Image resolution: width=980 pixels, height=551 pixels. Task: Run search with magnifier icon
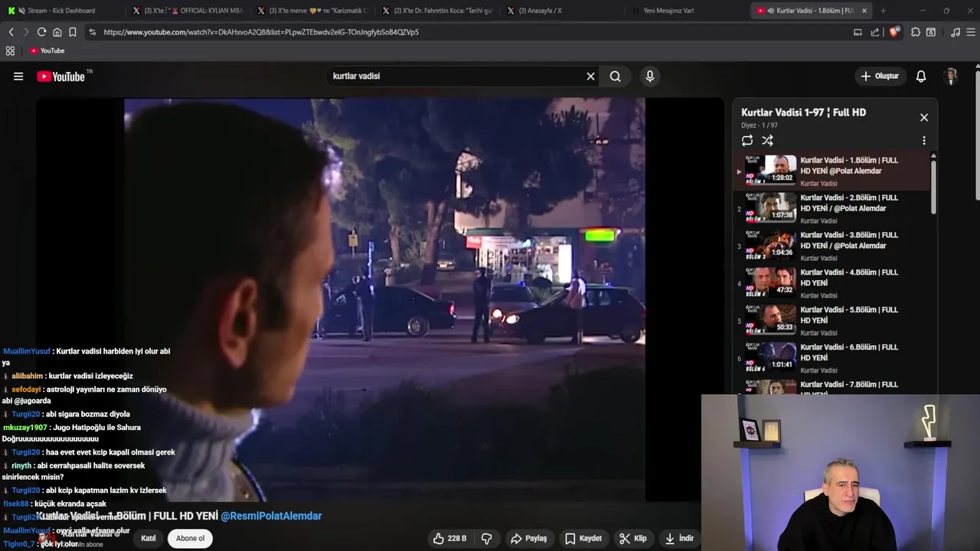[x=616, y=77]
